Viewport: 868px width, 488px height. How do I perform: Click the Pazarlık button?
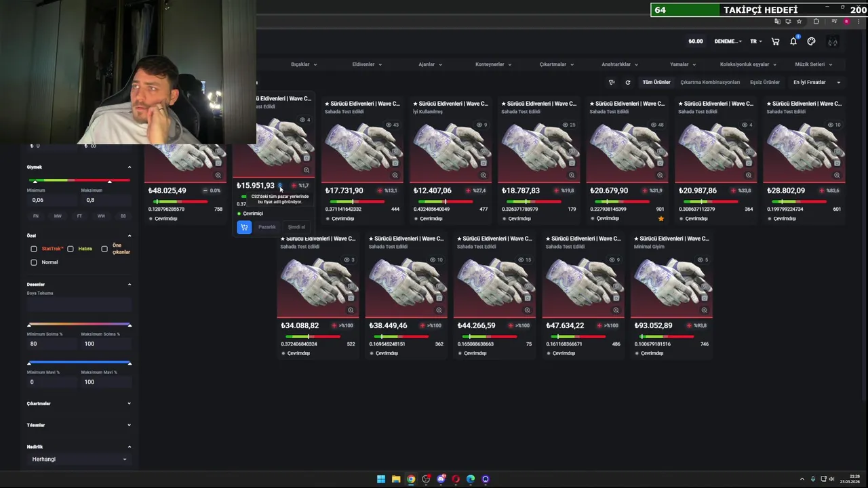pos(267,227)
